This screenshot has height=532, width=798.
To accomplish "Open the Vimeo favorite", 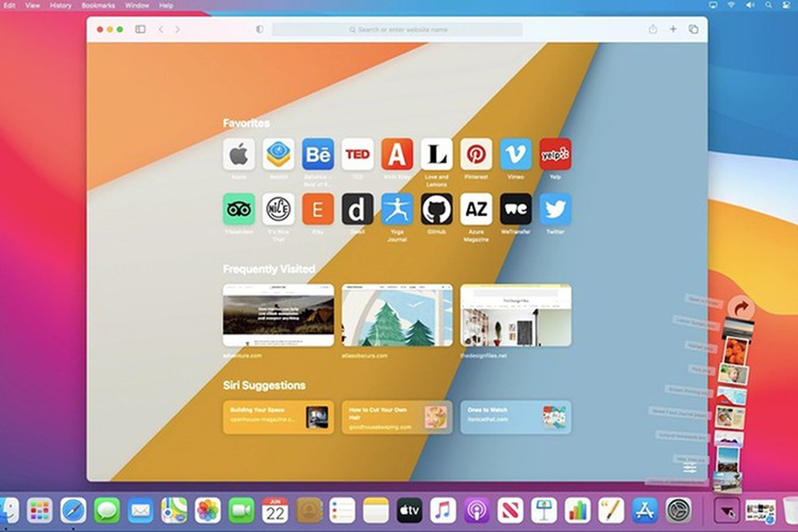I will [516, 154].
